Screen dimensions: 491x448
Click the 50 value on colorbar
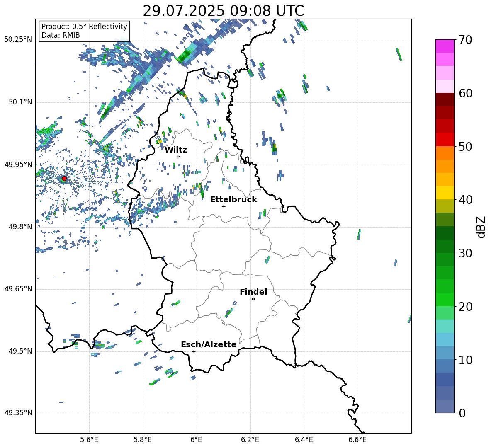pyautogui.click(x=465, y=147)
